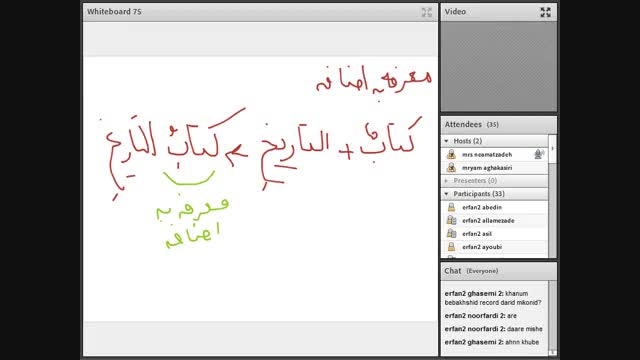
Task: Click the Whiteboard 75 title text
Action: coord(114,12)
